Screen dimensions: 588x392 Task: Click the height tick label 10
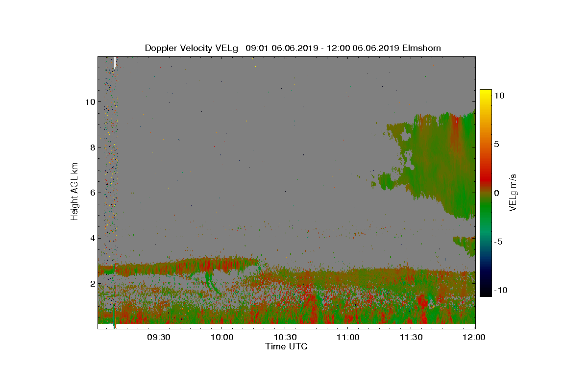tap(90, 102)
